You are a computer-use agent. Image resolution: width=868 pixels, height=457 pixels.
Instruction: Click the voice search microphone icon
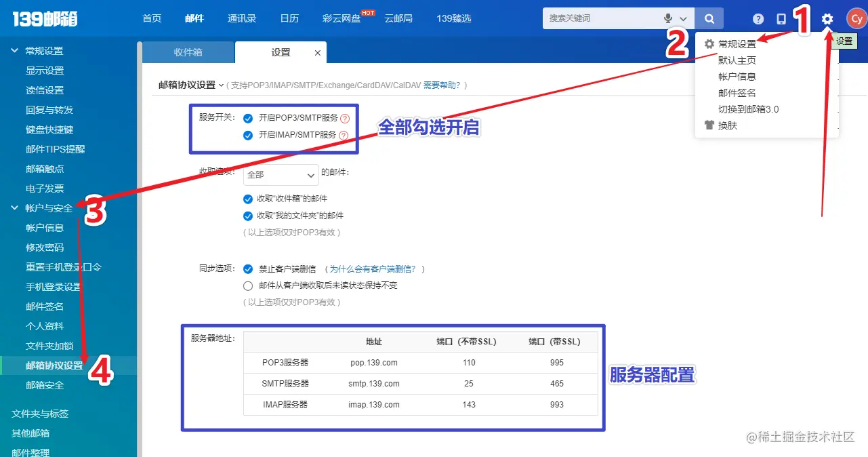pyautogui.click(x=668, y=18)
